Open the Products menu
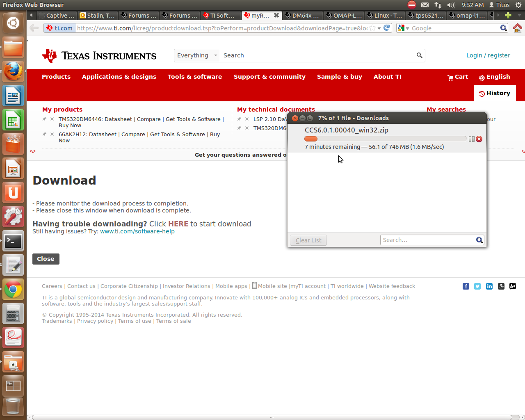This screenshot has height=420, width=525. pyautogui.click(x=56, y=77)
